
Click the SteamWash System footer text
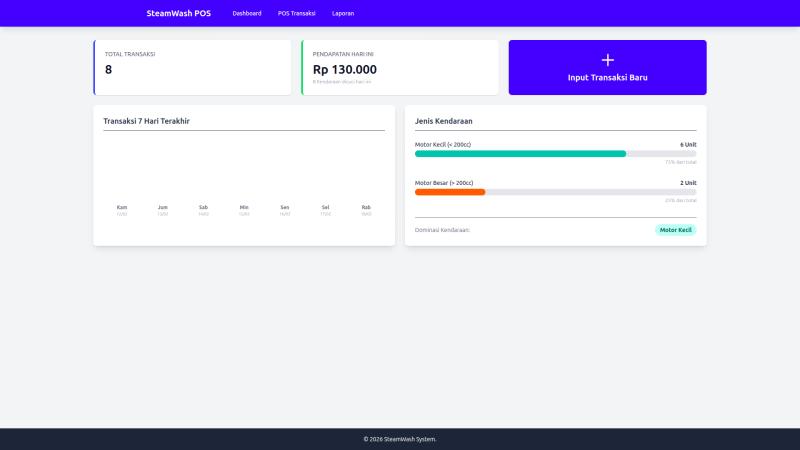pos(400,439)
